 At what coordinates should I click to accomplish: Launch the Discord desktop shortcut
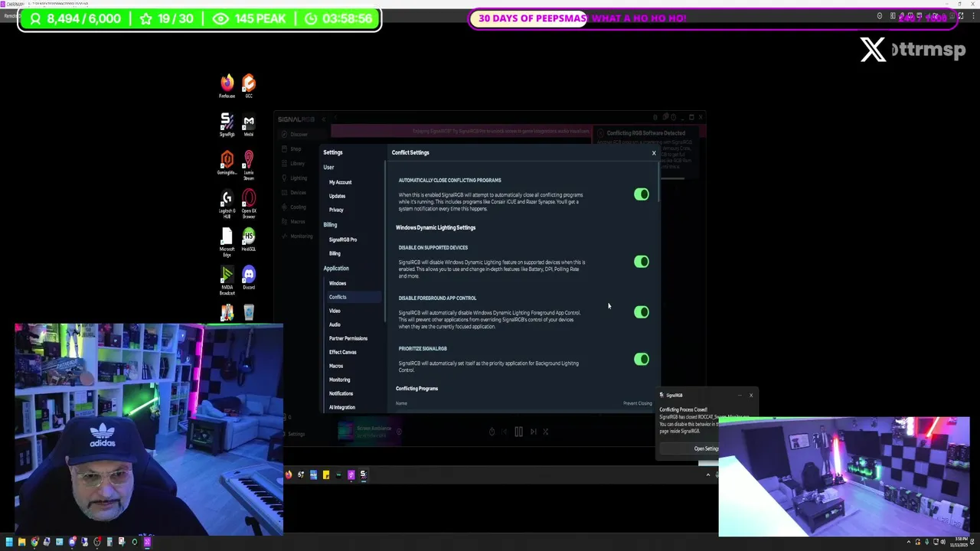click(x=249, y=278)
